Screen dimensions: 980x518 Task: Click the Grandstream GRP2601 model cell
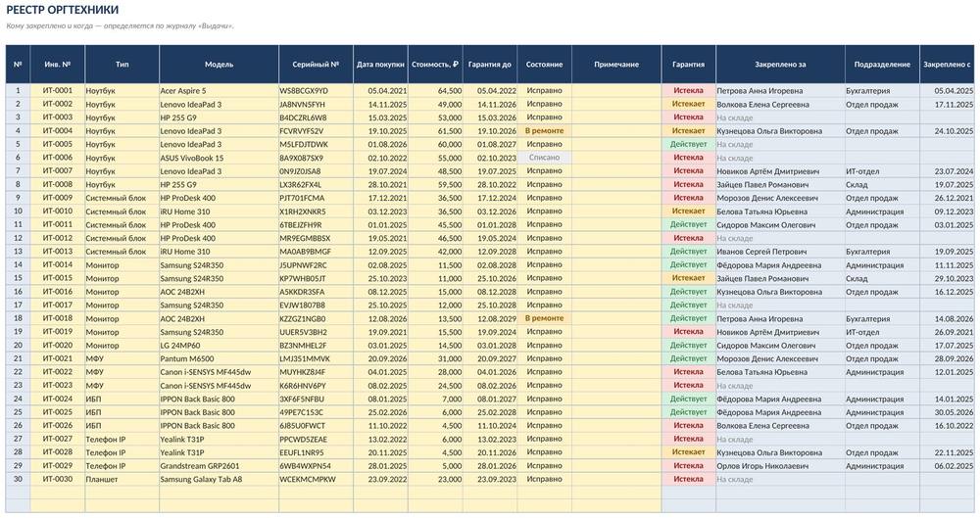(219, 466)
